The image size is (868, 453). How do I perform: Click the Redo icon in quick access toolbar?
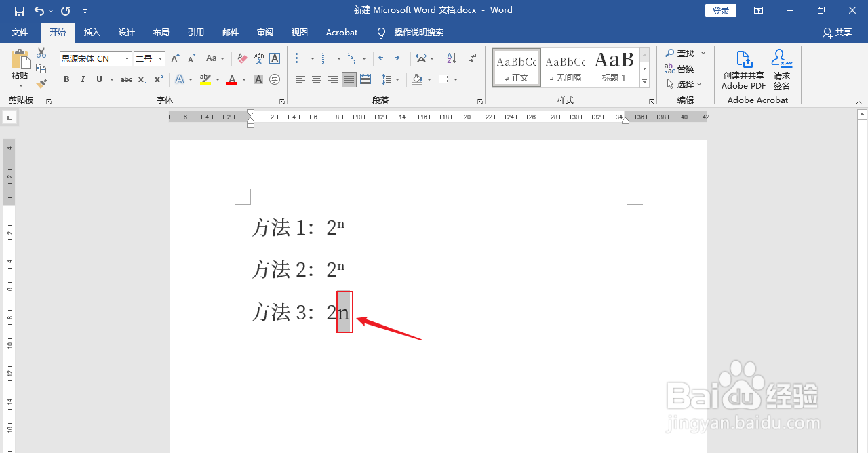tap(65, 11)
